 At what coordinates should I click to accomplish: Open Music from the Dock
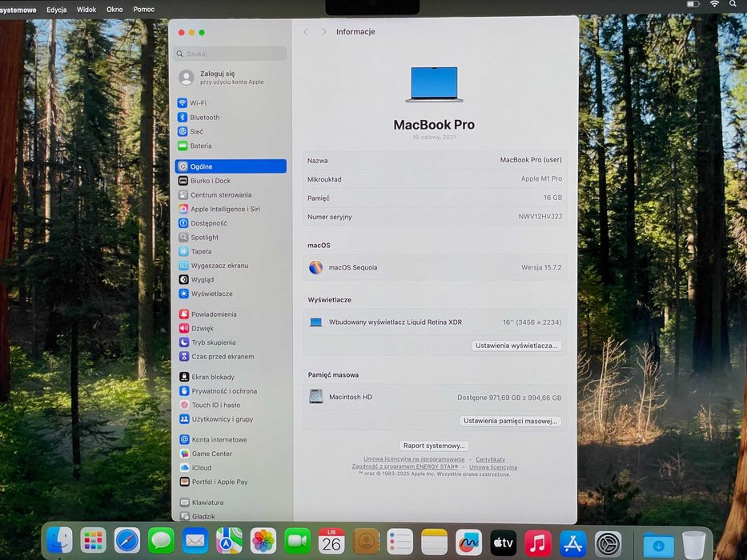pos(538,543)
